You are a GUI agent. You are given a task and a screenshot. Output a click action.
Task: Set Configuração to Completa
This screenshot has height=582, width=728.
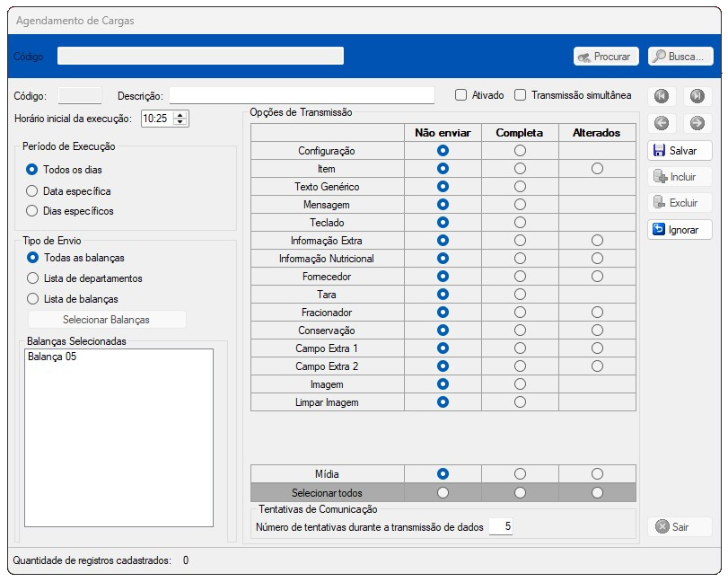coord(520,151)
